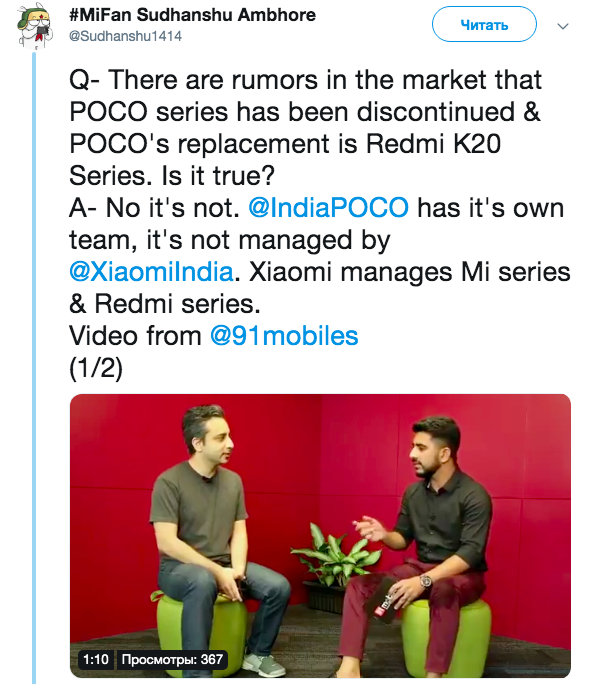Screen dimensions: 594x684
Task: Click the 1:10 video duration badge
Action: click(96, 659)
